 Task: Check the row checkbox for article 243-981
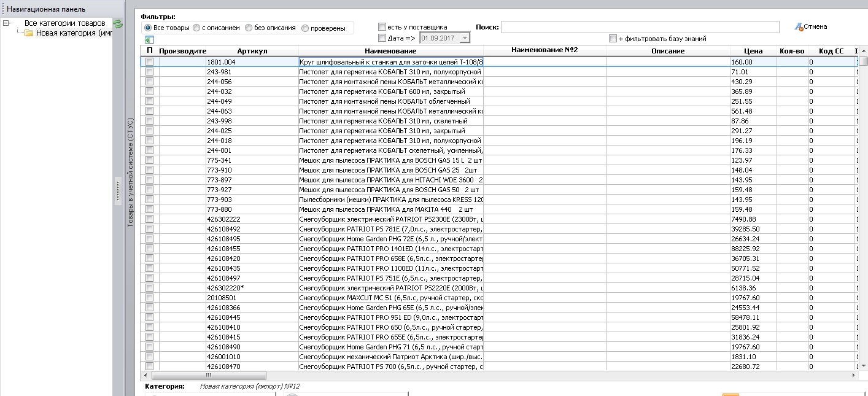149,72
